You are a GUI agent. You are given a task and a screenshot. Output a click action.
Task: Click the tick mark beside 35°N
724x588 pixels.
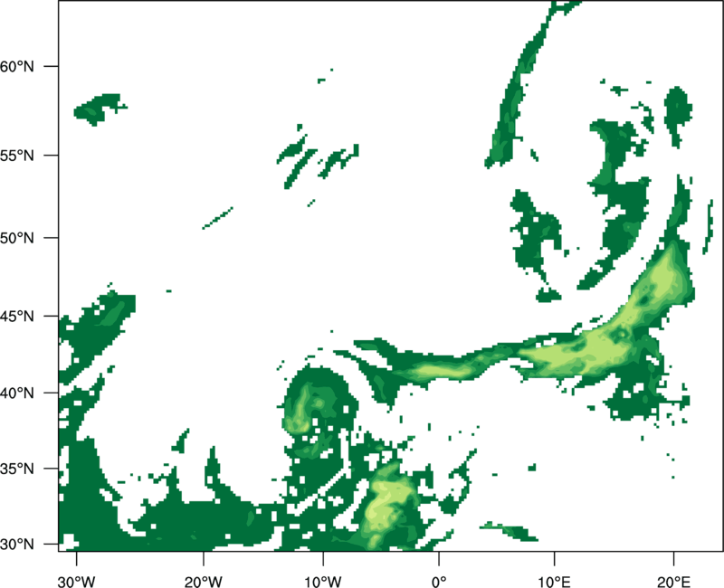(52, 469)
